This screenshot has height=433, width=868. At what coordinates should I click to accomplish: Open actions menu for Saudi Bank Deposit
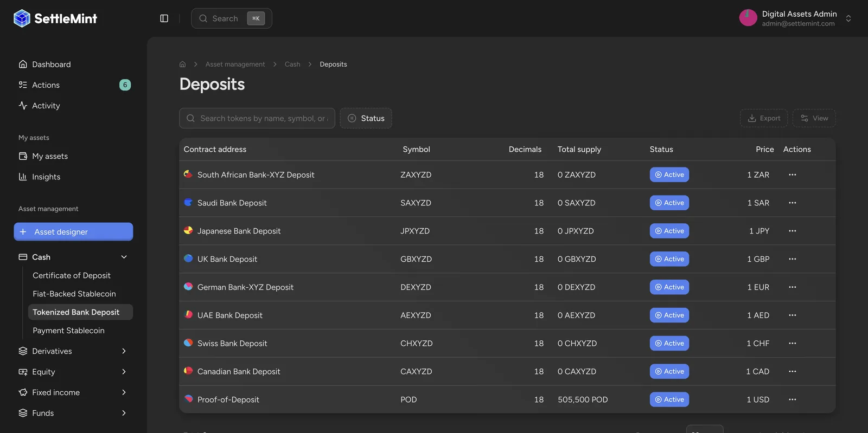click(793, 203)
